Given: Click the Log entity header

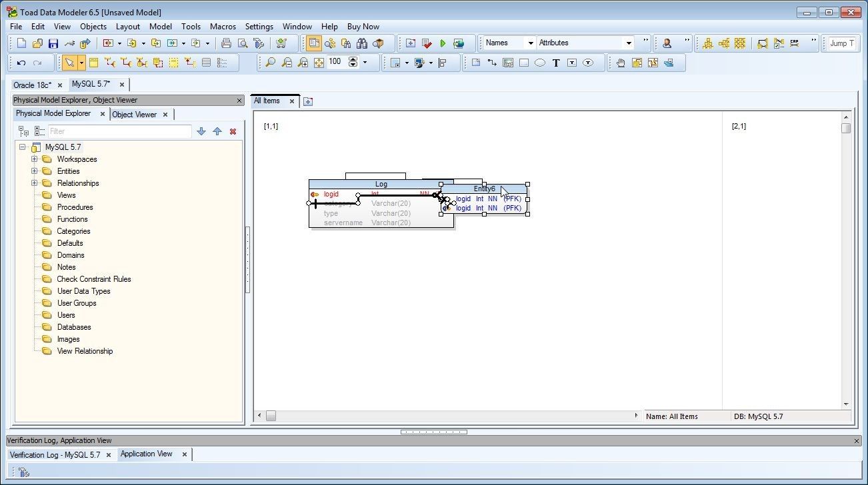Looking at the screenshot, I should [381, 184].
